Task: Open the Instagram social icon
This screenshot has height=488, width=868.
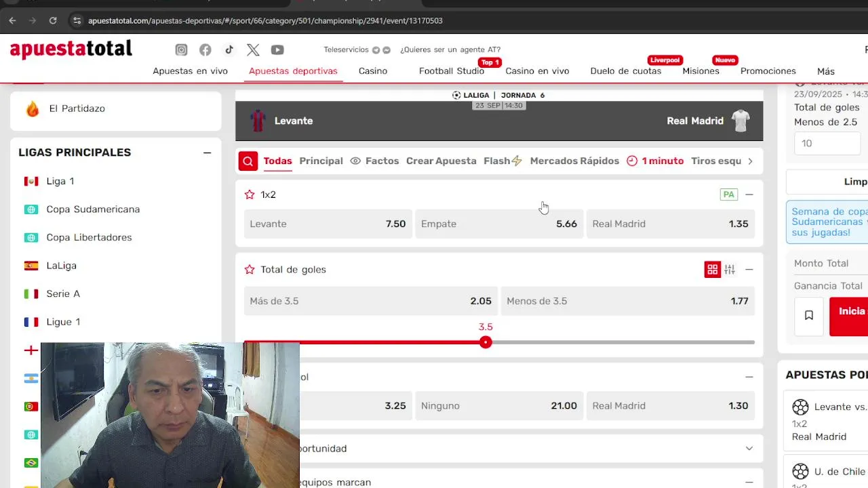Action: [181, 49]
